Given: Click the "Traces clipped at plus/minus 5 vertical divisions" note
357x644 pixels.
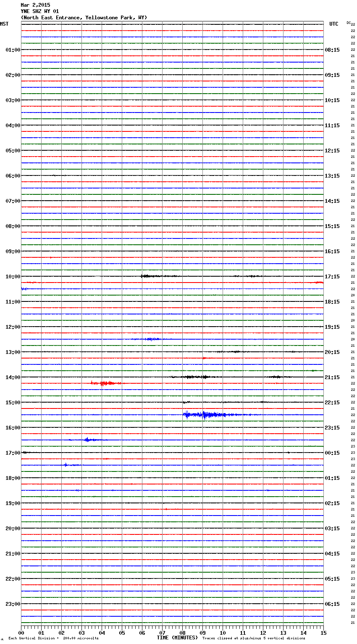Looking at the screenshot, I should pos(254,638).
